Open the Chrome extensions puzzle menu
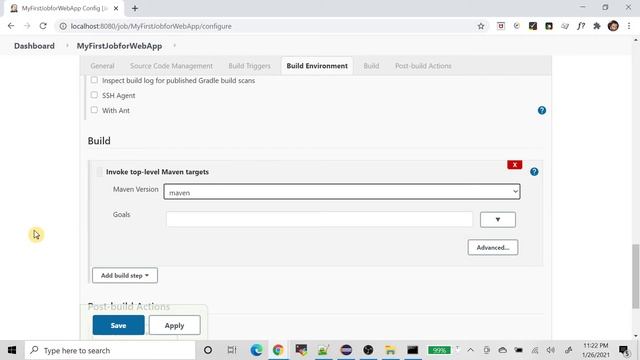 tap(597, 26)
